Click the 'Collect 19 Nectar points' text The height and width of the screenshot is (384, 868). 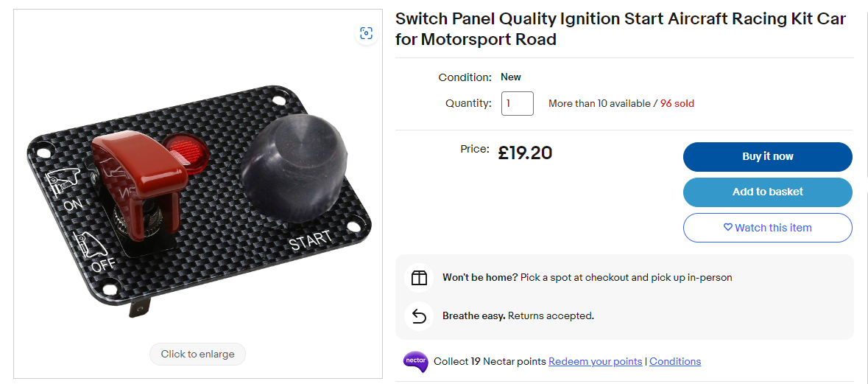[490, 361]
